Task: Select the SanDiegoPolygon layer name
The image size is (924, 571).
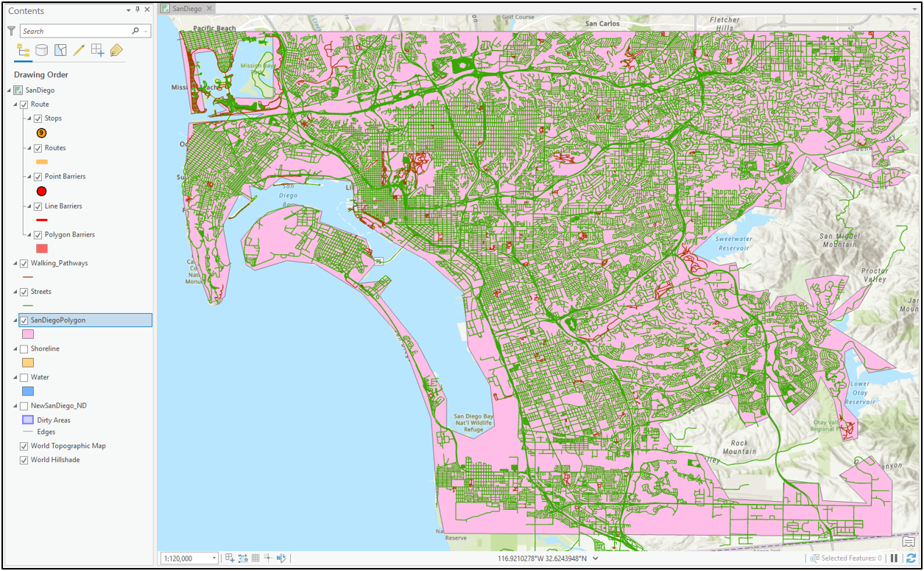Action: tap(58, 320)
